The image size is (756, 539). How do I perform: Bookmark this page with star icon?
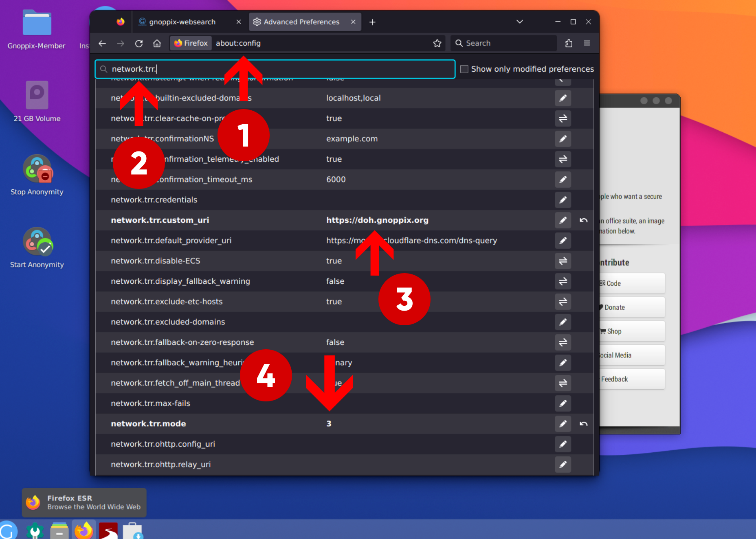(437, 44)
